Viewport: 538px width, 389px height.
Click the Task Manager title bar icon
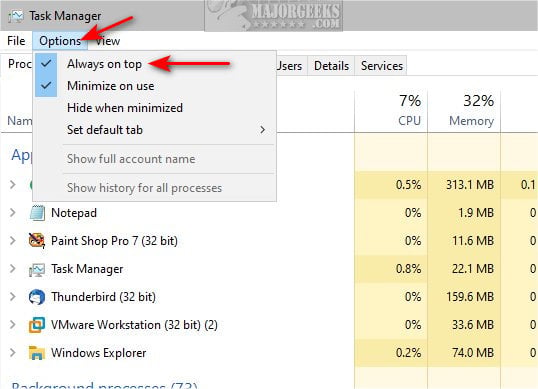(16, 16)
